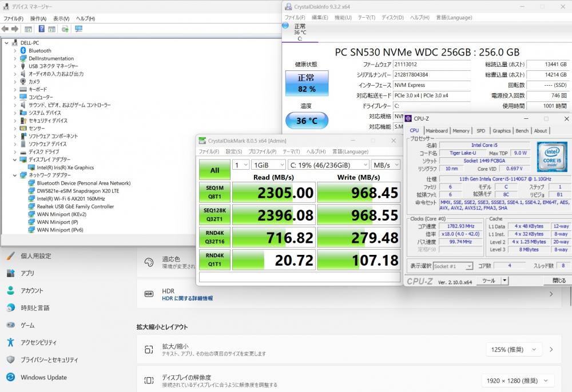Click the serial number field in CrystalDiskInfo
572x392 pixels.
431,75
